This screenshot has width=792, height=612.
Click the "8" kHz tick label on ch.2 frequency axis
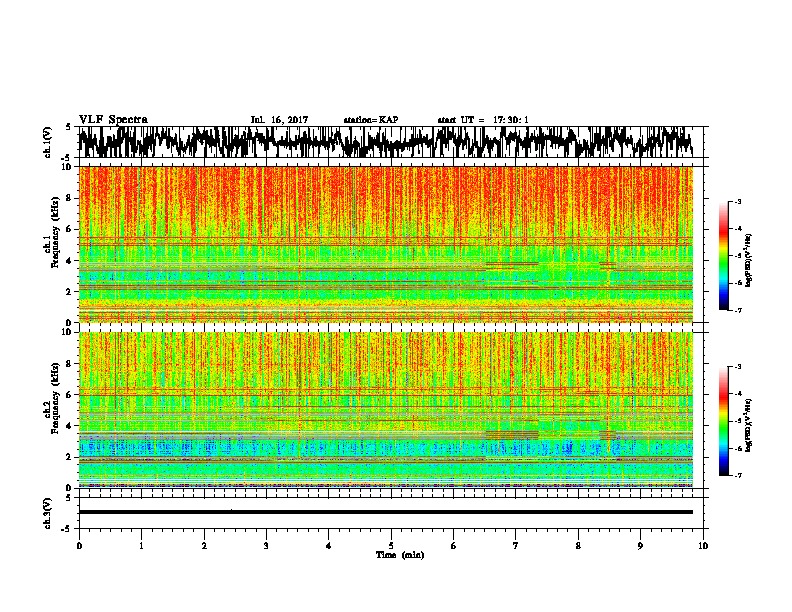click(x=70, y=364)
